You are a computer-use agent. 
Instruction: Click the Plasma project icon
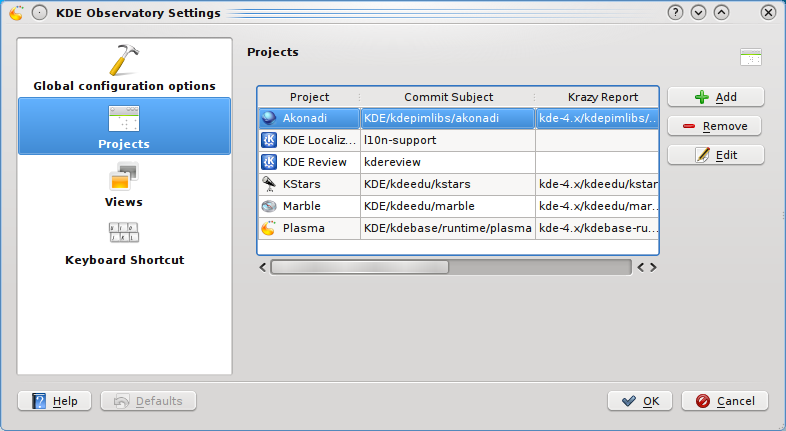(269, 228)
